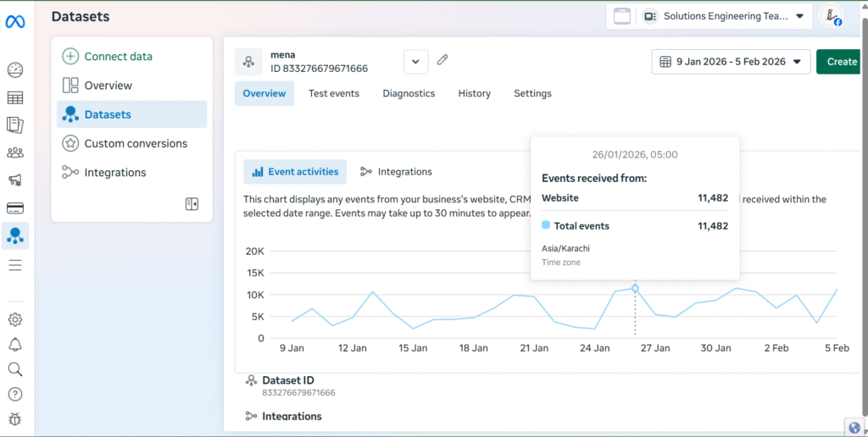Switch to the Test events tab
Screen dimensions: 868x437
coord(333,93)
